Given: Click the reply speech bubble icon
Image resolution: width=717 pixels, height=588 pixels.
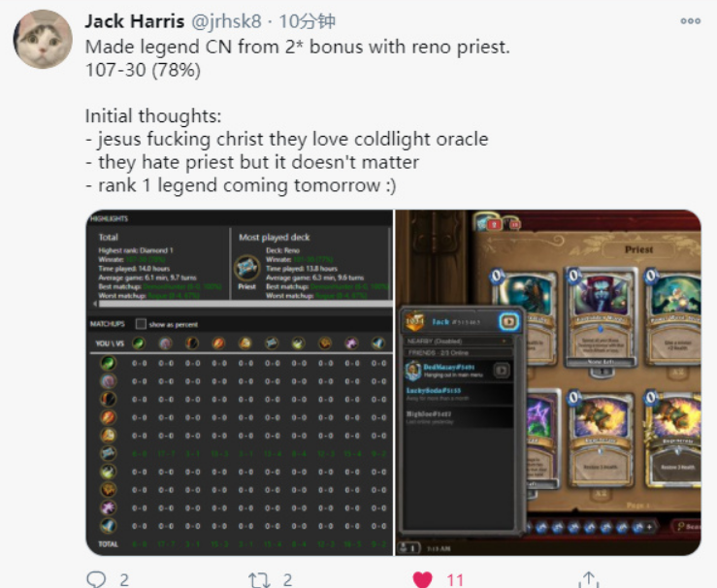Looking at the screenshot, I should click(96, 579).
